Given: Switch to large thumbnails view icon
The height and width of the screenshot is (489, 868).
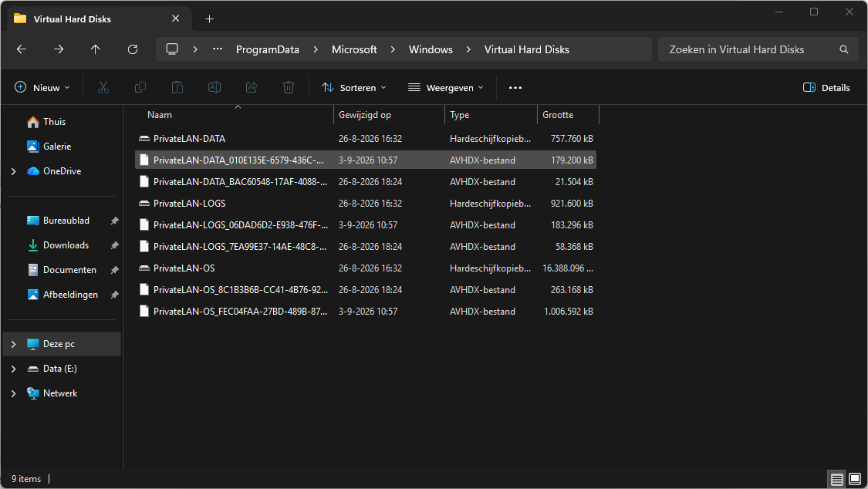Looking at the screenshot, I should (855, 479).
